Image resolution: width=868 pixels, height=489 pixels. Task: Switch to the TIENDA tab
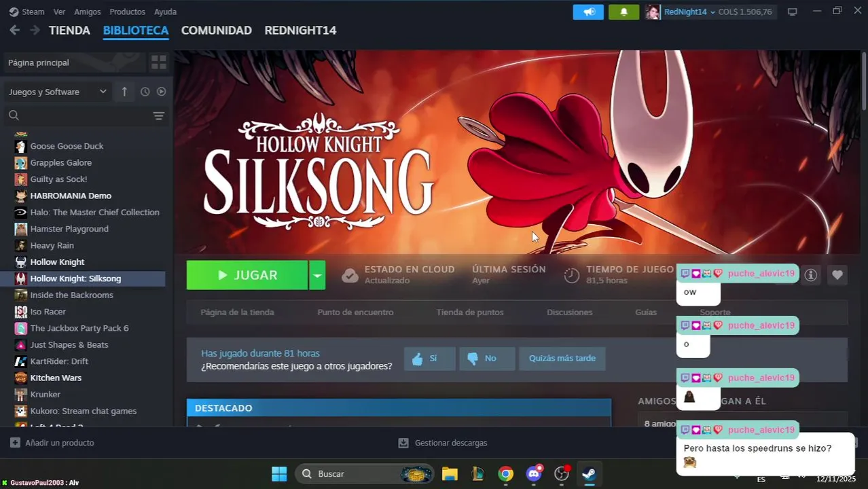tap(69, 31)
